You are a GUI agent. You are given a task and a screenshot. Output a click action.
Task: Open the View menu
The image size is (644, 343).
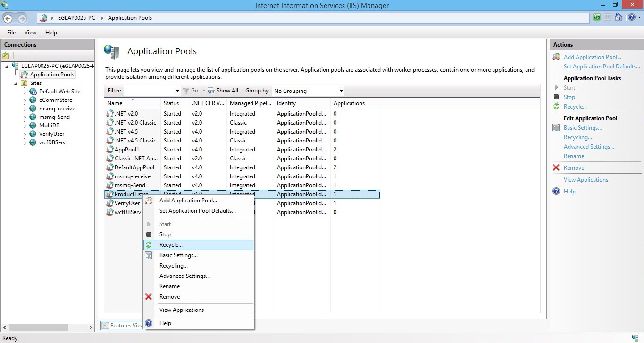click(30, 33)
